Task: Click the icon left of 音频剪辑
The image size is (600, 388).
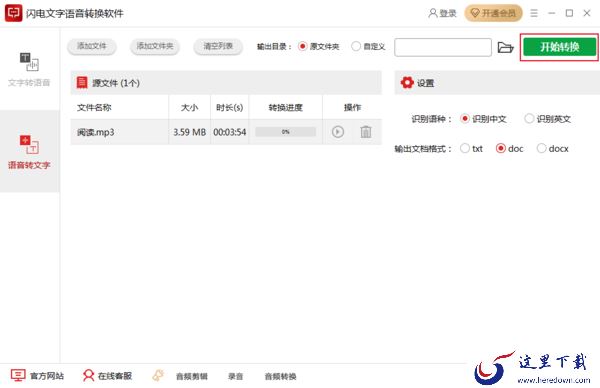Action: 158,375
